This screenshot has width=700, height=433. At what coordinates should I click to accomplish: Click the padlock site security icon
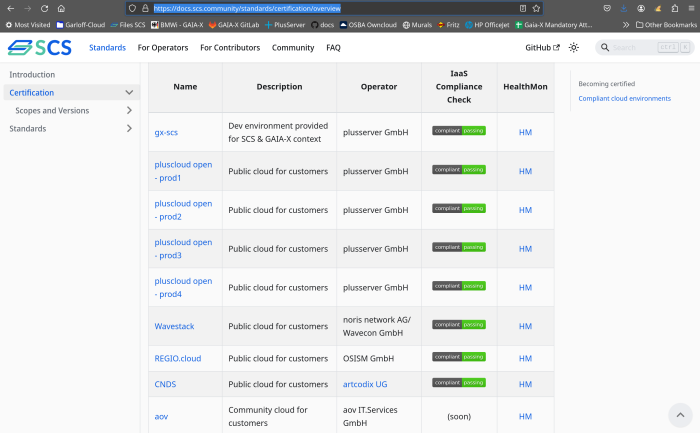tap(145, 8)
